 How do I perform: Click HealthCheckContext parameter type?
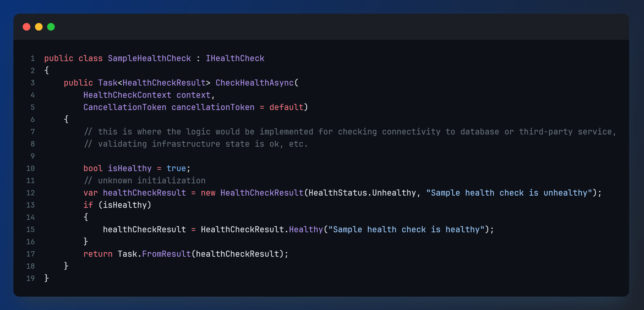[x=127, y=95]
